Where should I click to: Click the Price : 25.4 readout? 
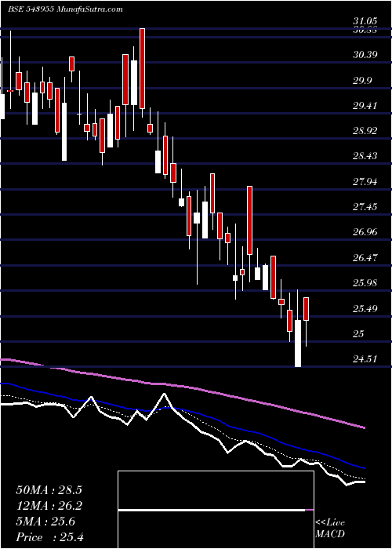[x=49, y=537]
